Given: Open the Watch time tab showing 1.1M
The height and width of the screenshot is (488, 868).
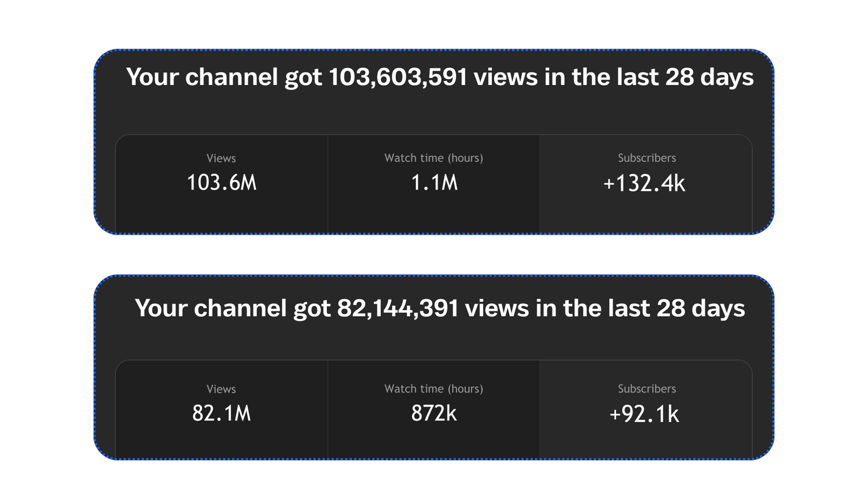Looking at the screenshot, I should pos(434,184).
